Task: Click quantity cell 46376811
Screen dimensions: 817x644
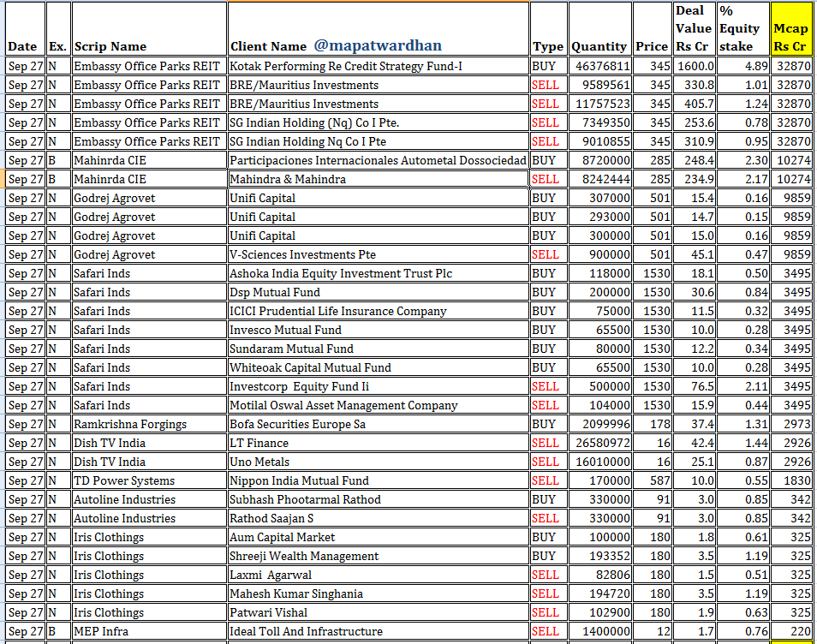Action: (x=599, y=66)
